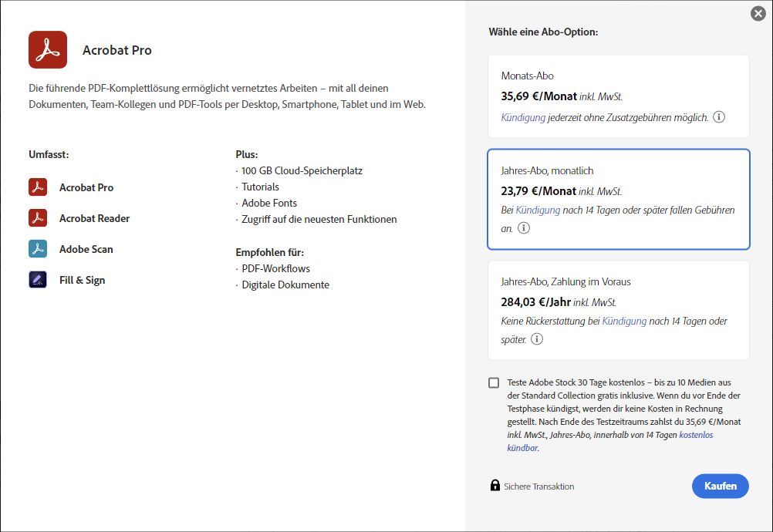Open the info icon in the Jahres-Abo monatlich card

[525, 228]
